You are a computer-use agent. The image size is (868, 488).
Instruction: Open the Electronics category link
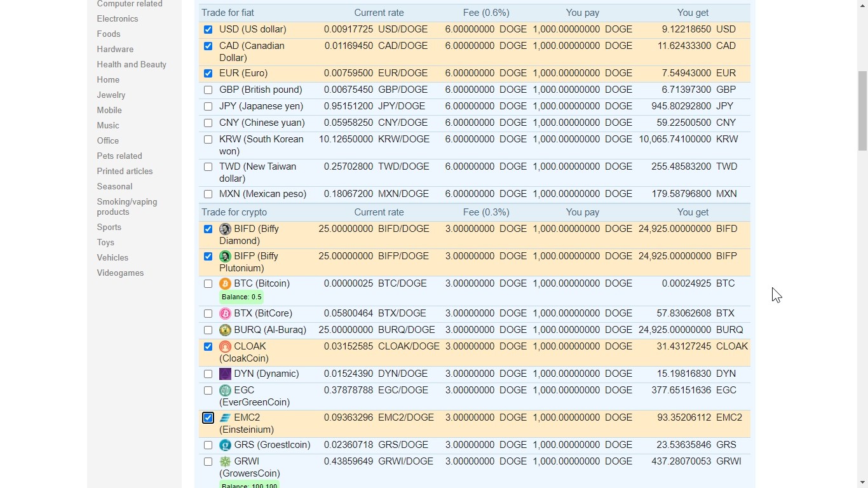(117, 19)
